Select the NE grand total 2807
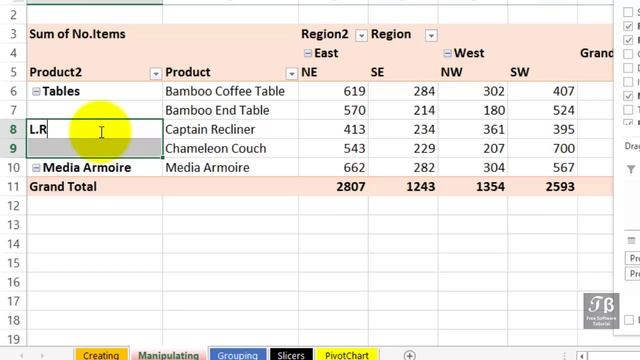 pyautogui.click(x=333, y=187)
